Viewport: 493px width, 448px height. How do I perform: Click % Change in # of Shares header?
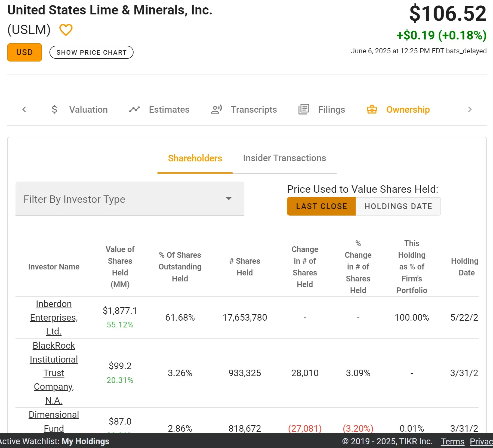358,267
